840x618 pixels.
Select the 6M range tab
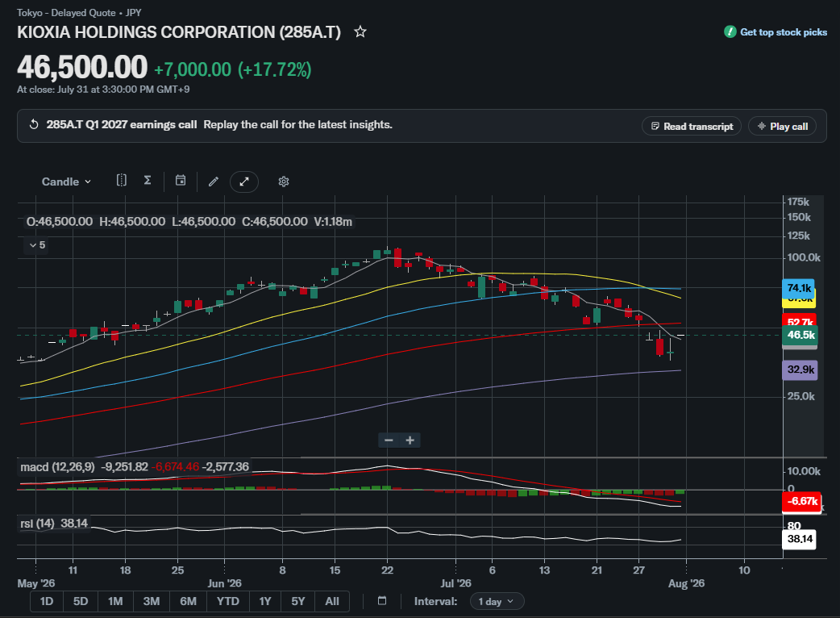pos(188,601)
